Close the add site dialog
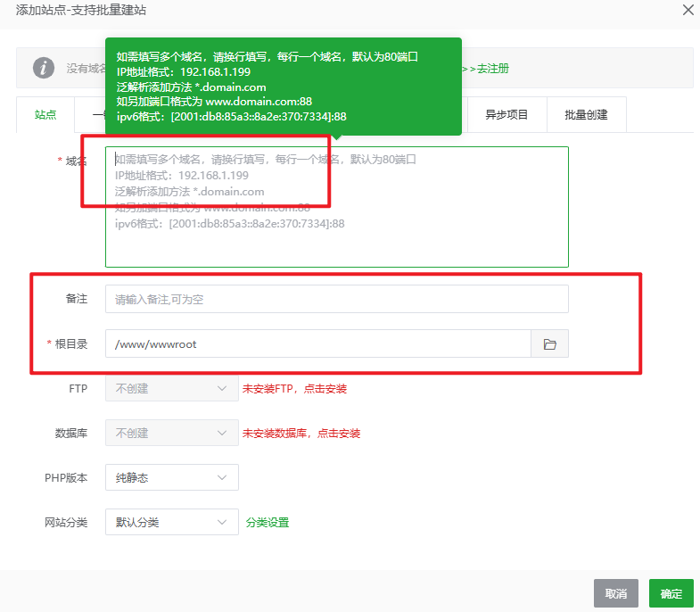700x612 pixels. point(688,10)
